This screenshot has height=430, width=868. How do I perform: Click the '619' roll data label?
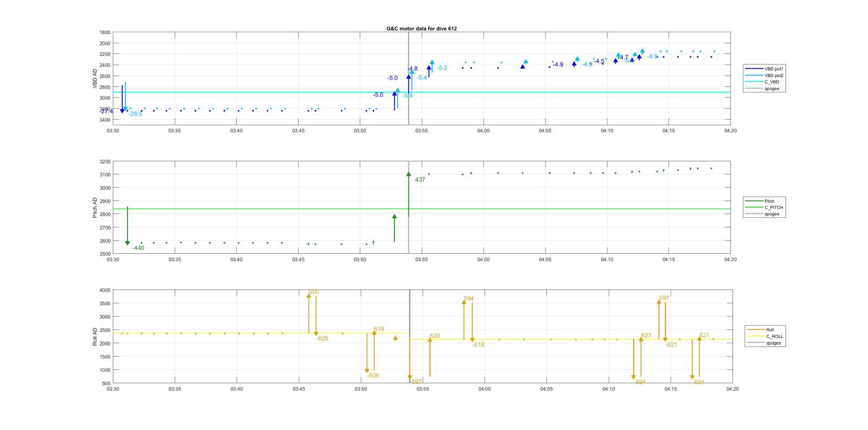point(379,329)
